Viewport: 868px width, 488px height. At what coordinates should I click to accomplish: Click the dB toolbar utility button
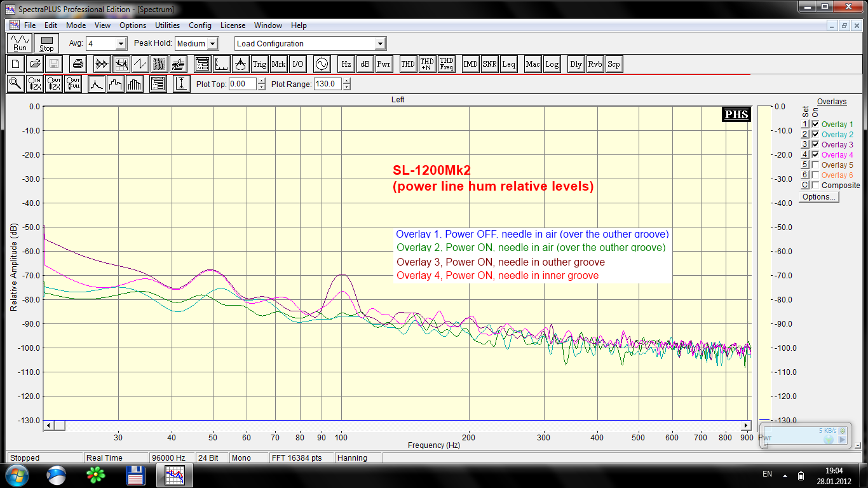(365, 64)
